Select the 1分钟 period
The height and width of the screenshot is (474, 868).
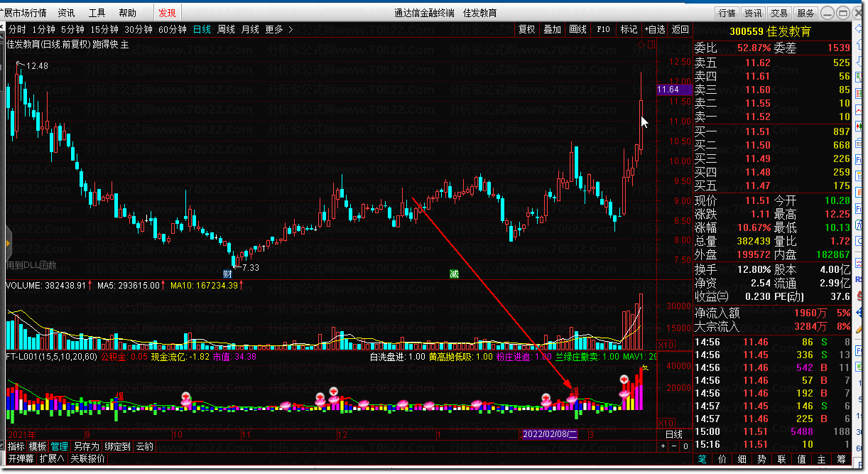click(x=44, y=29)
